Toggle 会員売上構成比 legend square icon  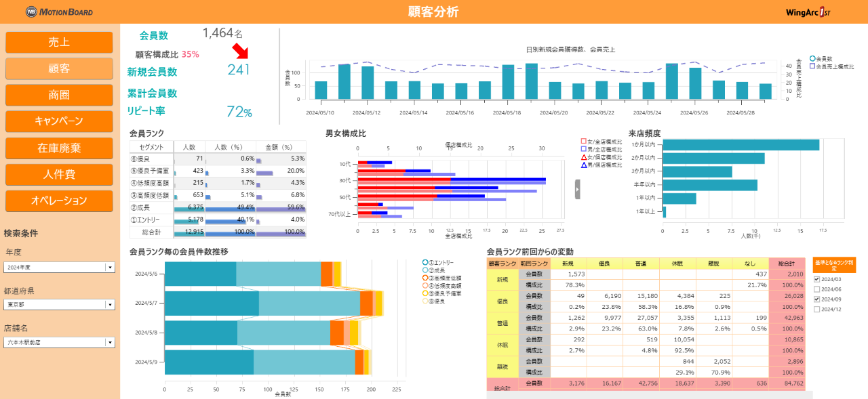812,66
